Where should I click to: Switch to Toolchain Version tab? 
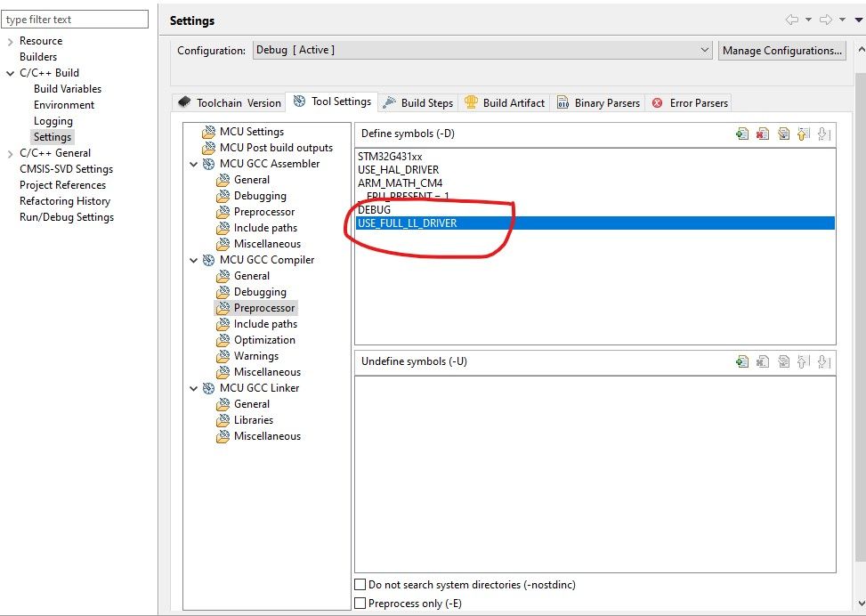230,102
